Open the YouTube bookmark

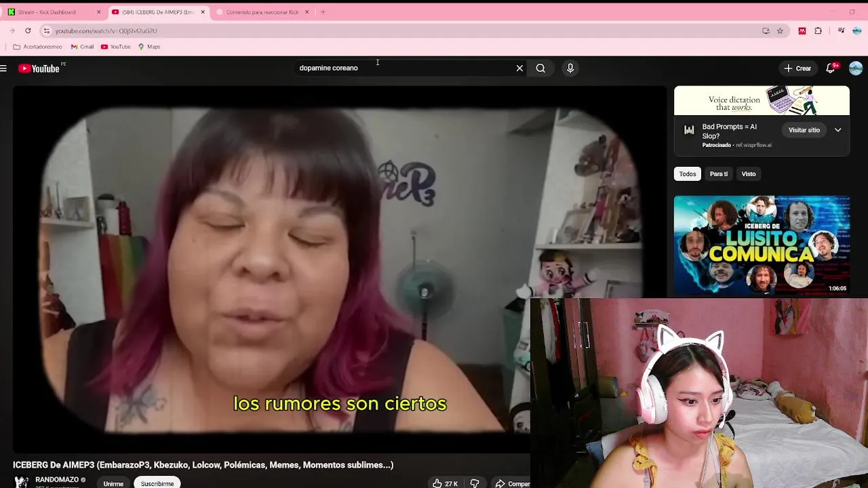click(x=115, y=47)
